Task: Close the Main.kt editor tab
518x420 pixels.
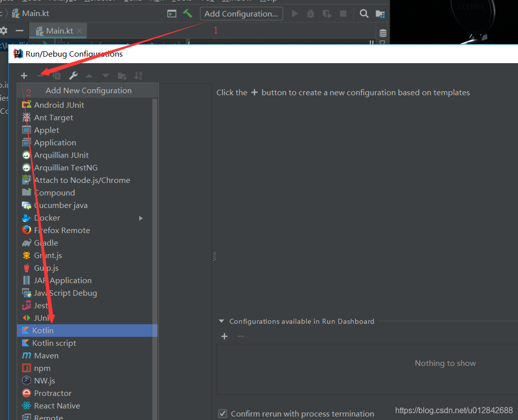Action: tap(79, 31)
